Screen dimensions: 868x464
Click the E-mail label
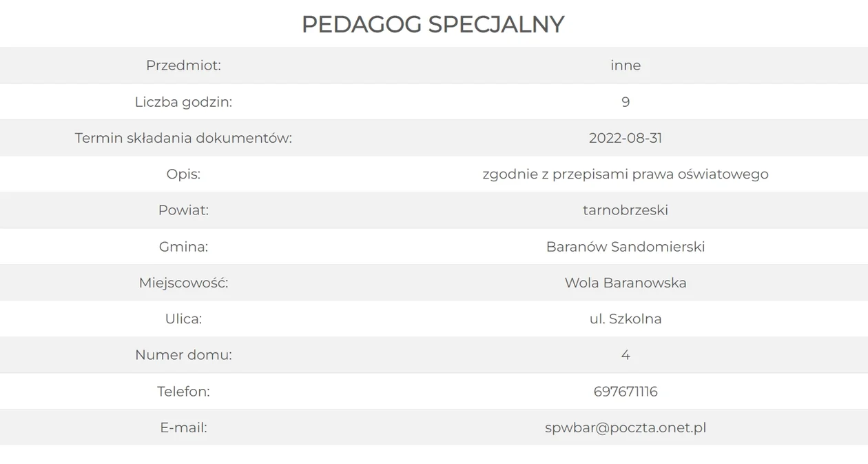pos(183,427)
